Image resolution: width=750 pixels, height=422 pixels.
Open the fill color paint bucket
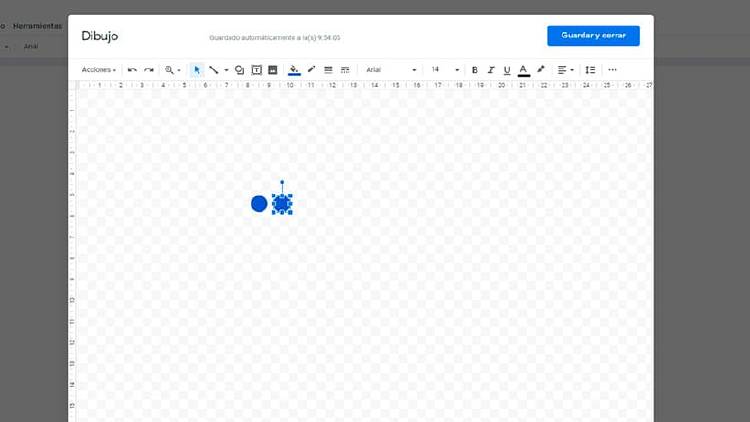click(x=294, y=70)
